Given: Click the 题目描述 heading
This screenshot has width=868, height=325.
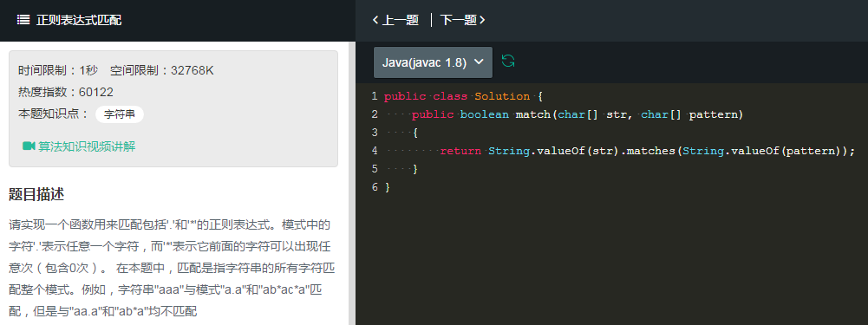Looking at the screenshot, I should tap(36, 194).
